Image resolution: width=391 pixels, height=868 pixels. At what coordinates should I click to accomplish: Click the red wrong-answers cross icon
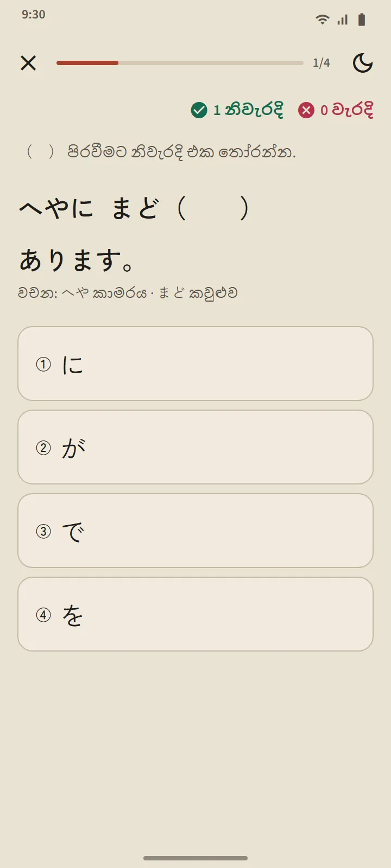[x=306, y=110]
